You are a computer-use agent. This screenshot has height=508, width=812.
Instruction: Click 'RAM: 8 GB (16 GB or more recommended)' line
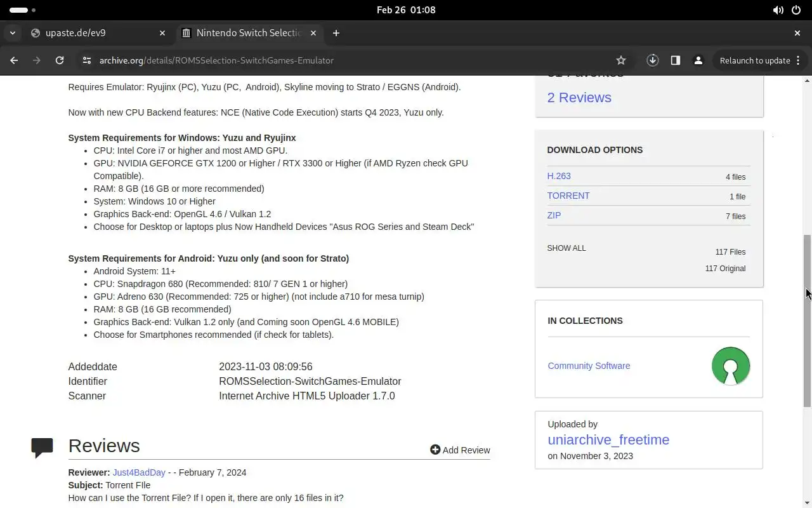pos(179,189)
